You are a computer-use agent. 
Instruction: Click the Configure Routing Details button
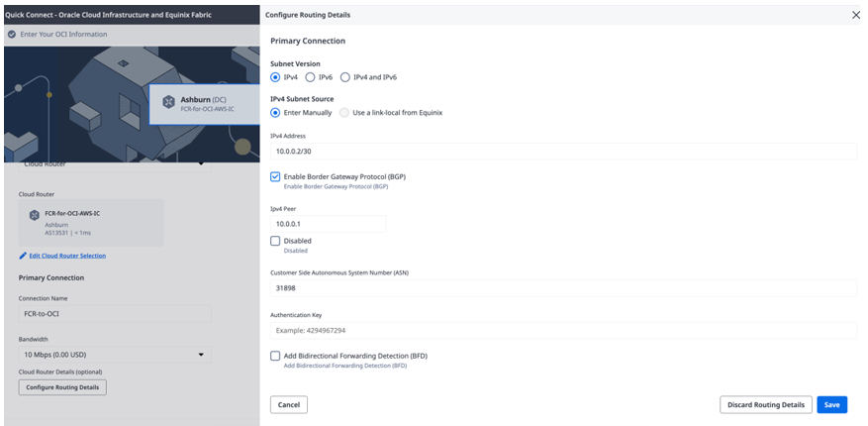62,387
